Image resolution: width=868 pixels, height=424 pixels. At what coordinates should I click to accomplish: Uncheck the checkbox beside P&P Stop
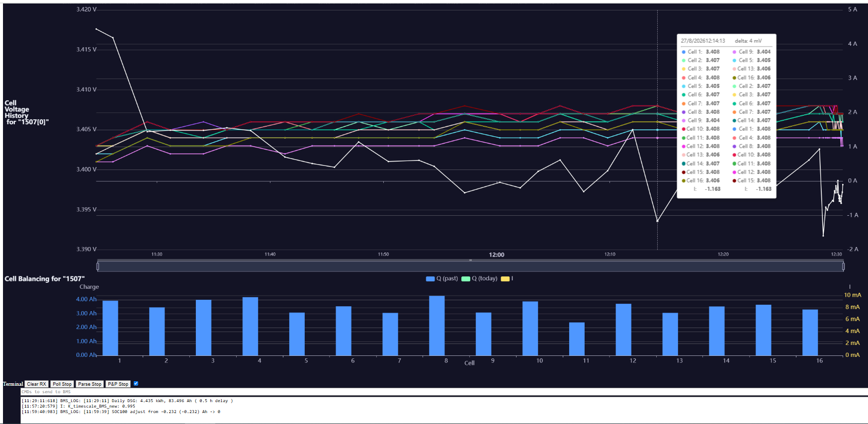(x=136, y=383)
